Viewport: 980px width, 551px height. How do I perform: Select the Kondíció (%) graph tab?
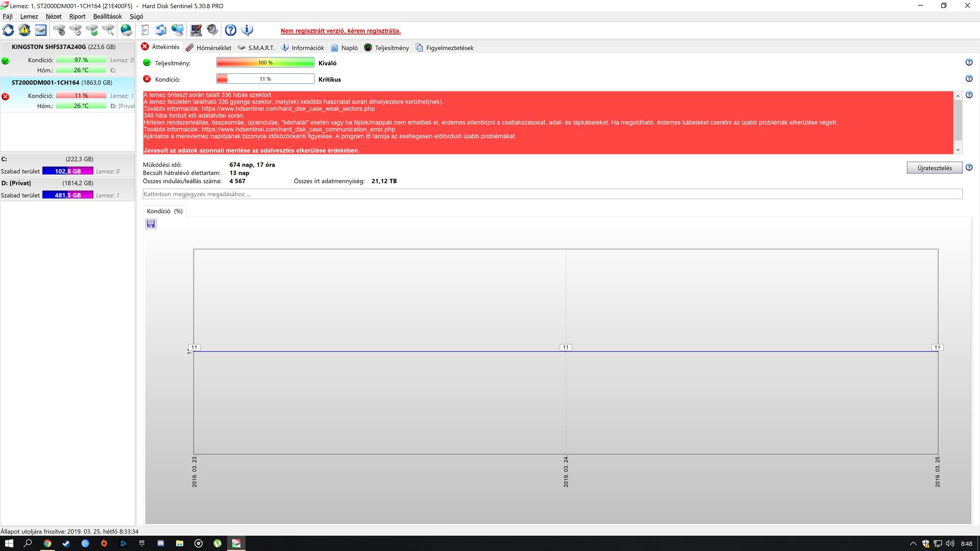coord(165,211)
